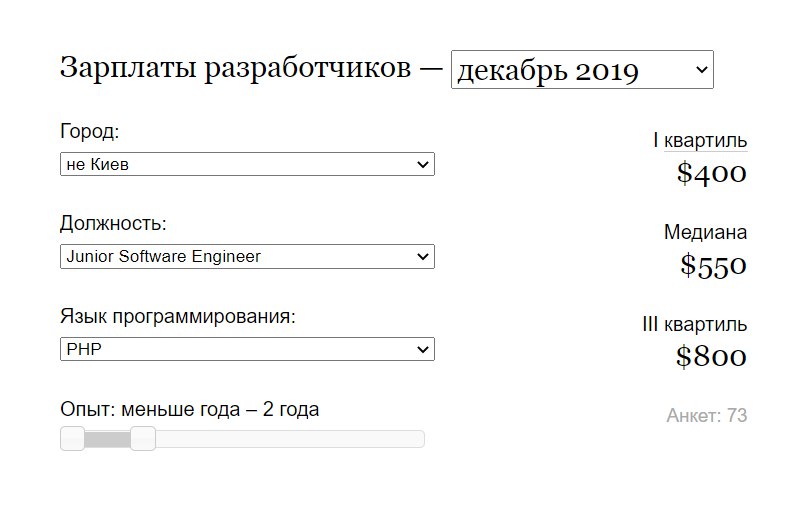Image resolution: width=789 pixels, height=512 pixels.
Task: Open the month dropdown showing декабрь 2019
Action: coord(581,70)
